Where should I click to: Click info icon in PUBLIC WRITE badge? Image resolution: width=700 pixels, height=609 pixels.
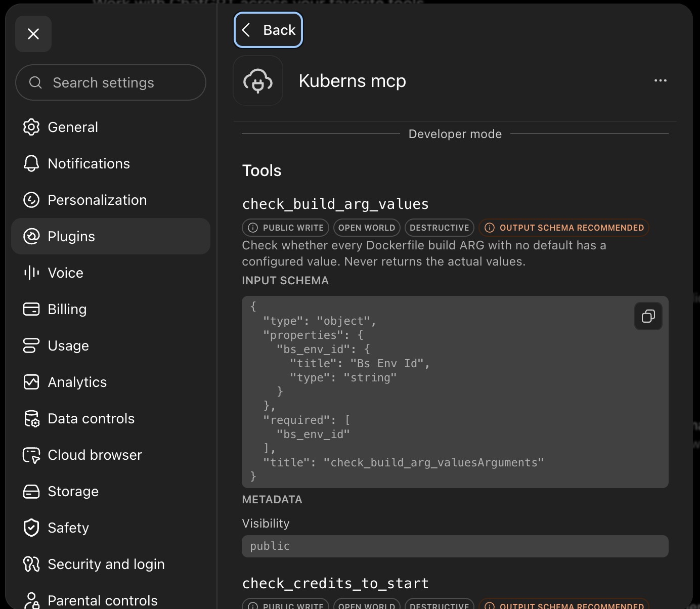[253, 228]
